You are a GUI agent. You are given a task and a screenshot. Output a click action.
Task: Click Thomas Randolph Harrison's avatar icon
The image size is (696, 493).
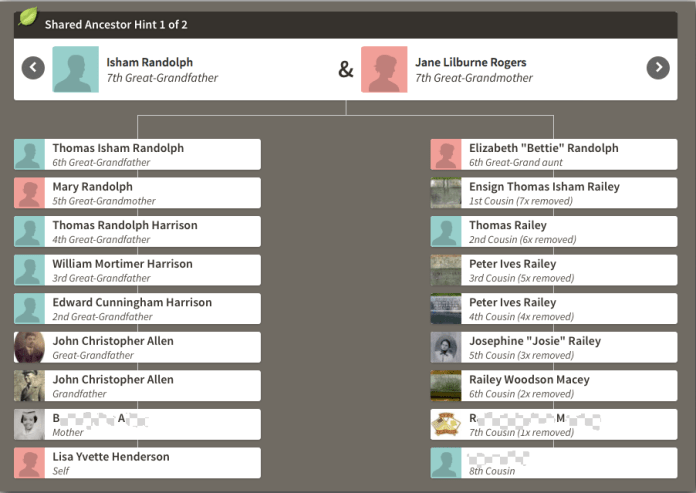coord(29,232)
